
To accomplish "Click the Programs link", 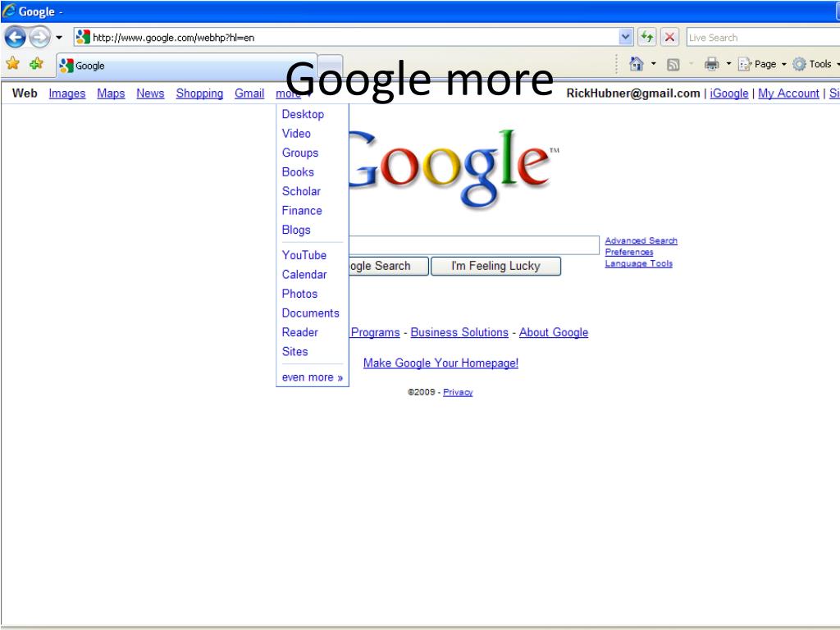I will pos(375,332).
